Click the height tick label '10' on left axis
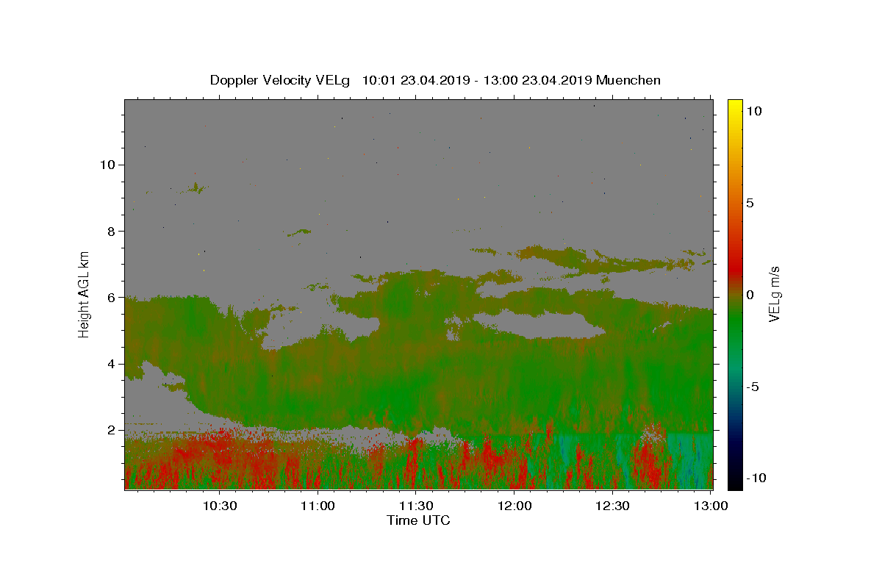 click(x=108, y=165)
